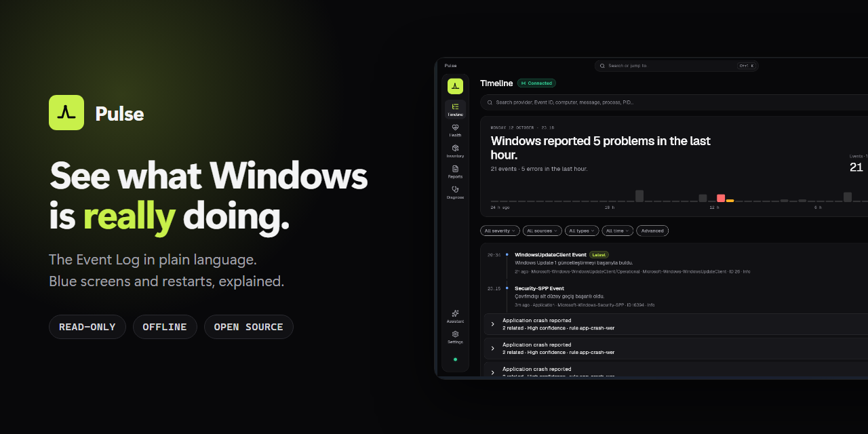Viewport: 868px width, 434px height.
Task: Click the Advanced filter button
Action: point(652,231)
